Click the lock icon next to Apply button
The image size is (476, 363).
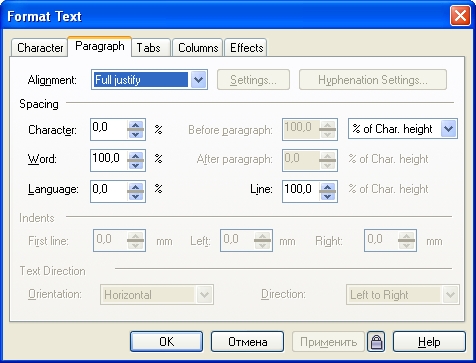coord(376,342)
